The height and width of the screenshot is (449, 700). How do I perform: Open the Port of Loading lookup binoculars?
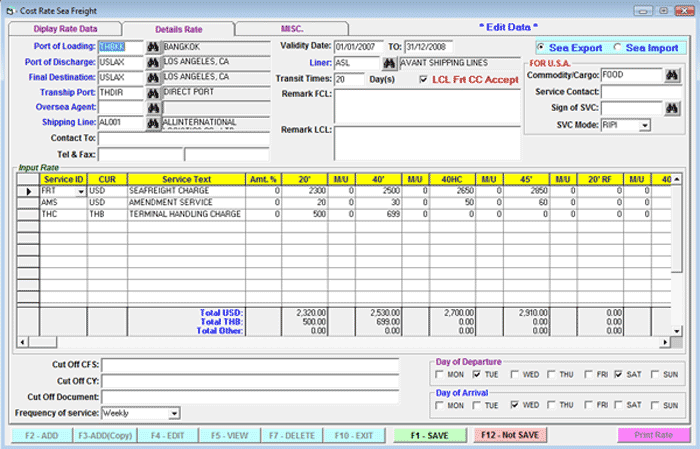pos(153,47)
